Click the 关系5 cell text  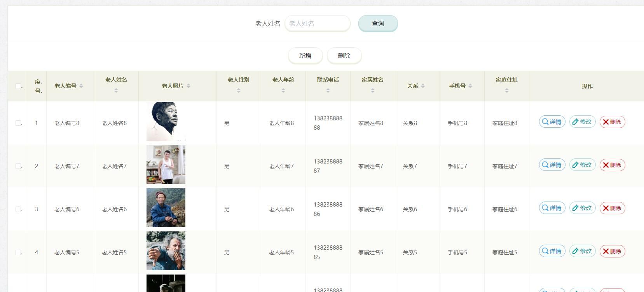[x=410, y=252]
